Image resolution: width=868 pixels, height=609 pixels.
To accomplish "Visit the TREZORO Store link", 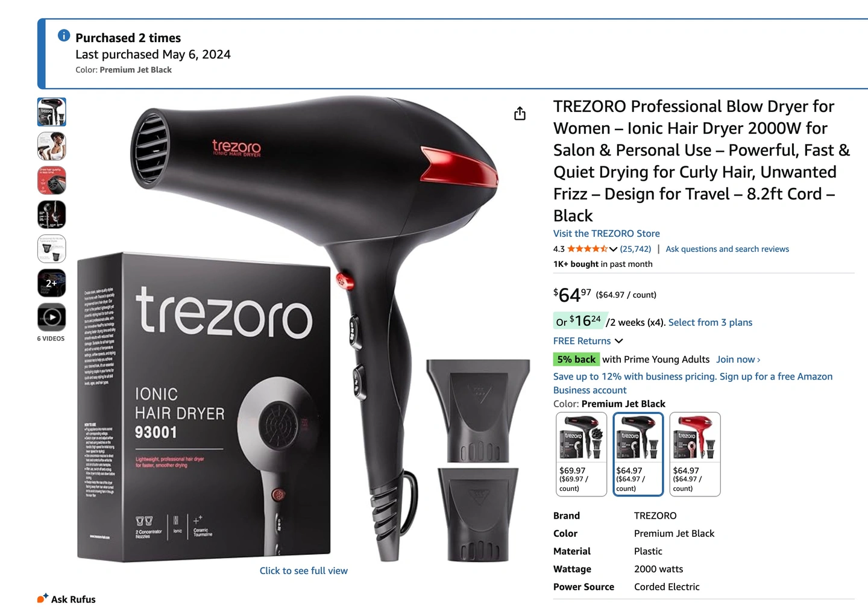I will (x=606, y=233).
